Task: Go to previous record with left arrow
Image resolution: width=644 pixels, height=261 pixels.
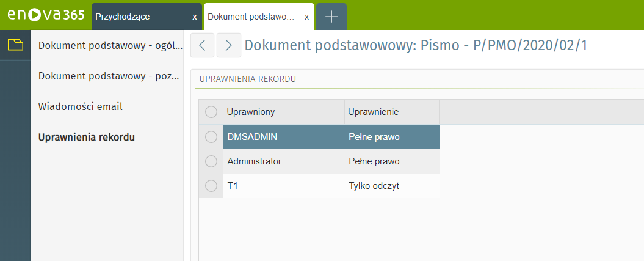Action: coord(202,45)
